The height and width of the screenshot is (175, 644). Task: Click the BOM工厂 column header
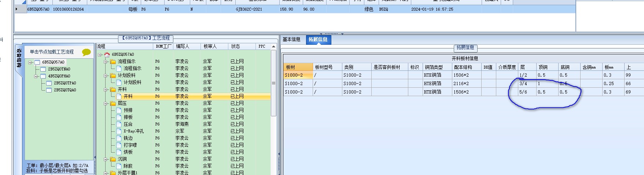(x=163, y=46)
